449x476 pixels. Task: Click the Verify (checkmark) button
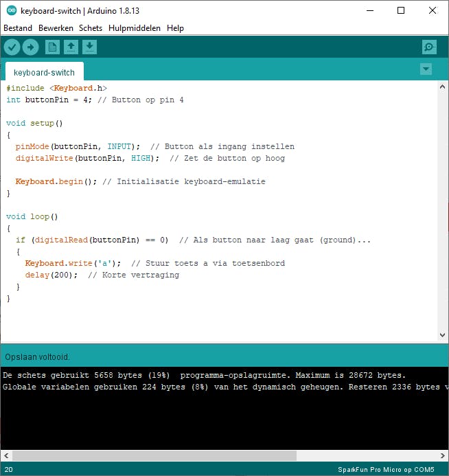point(12,47)
